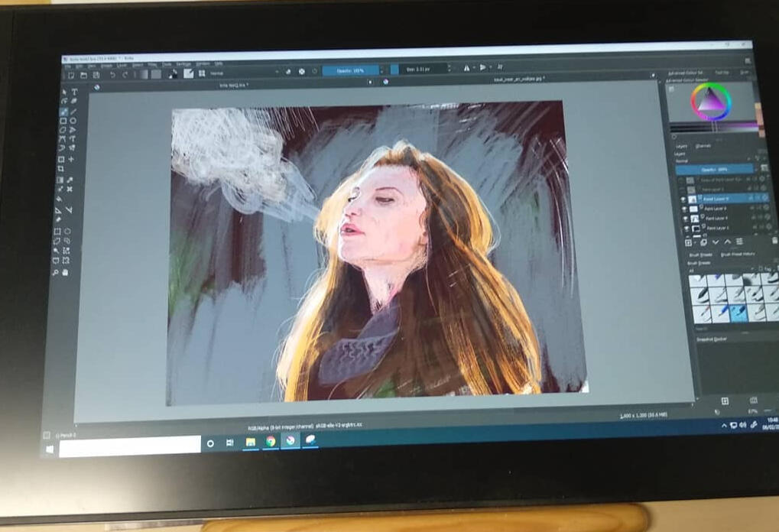779x532 pixels.
Task: Select the Rectangular Selection tool
Action: coord(57,232)
